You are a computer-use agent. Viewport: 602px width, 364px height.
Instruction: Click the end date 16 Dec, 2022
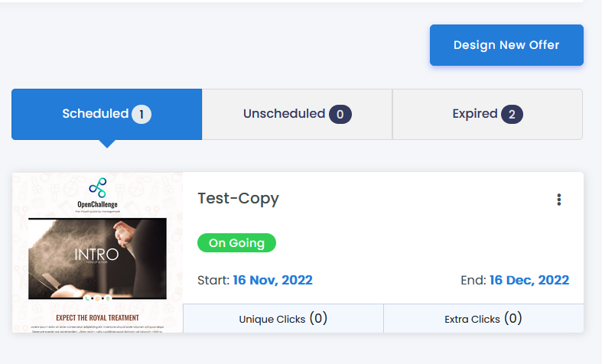tap(529, 281)
